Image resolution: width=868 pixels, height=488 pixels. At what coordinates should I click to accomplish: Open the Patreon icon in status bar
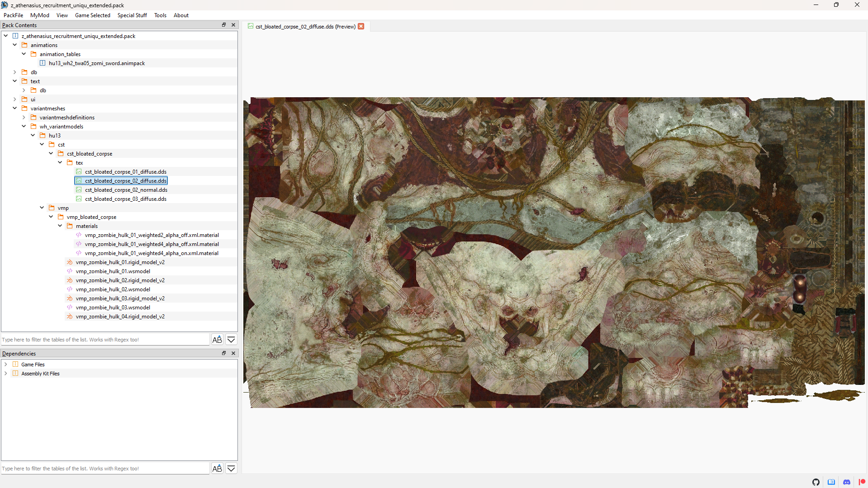click(862, 482)
